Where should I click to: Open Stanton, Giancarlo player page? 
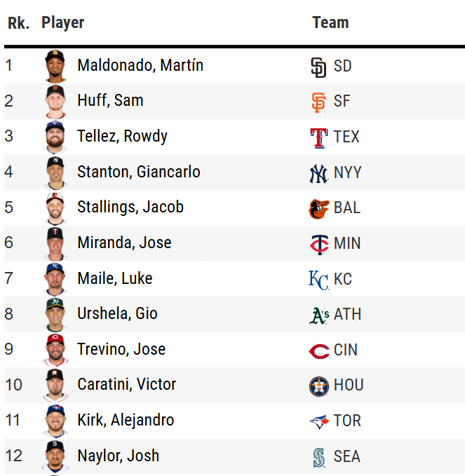139,172
